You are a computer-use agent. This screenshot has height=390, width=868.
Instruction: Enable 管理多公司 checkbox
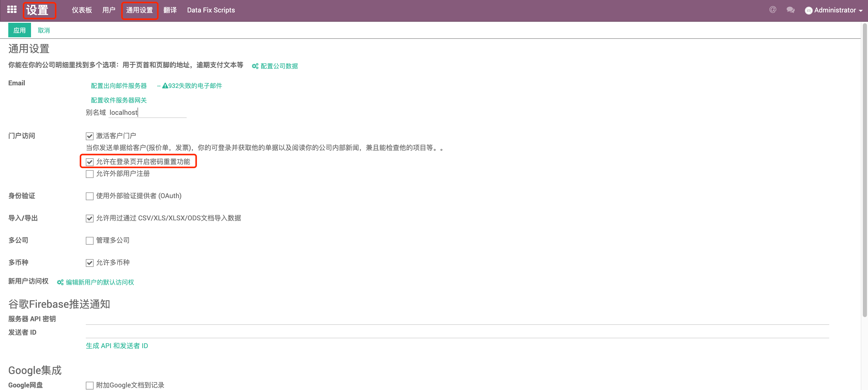coord(89,240)
